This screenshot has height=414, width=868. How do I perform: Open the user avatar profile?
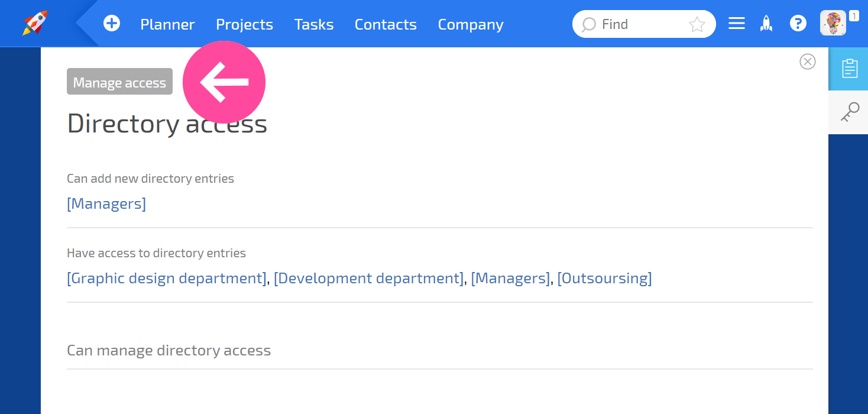(833, 24)
